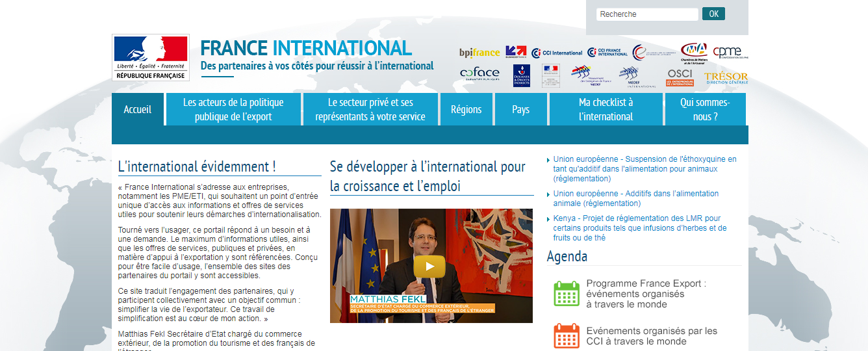Play the Matthias Fekl video

pos(429,266)
